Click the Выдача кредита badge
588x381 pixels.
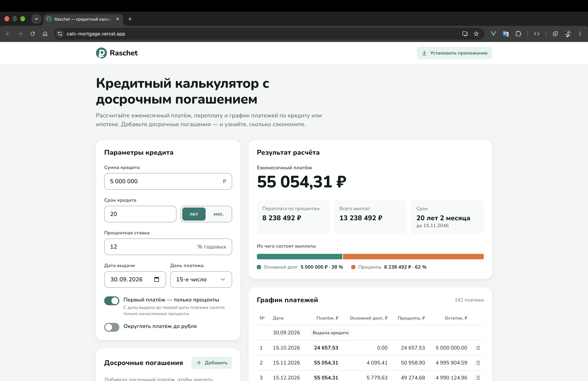click(x=331, y=333)
